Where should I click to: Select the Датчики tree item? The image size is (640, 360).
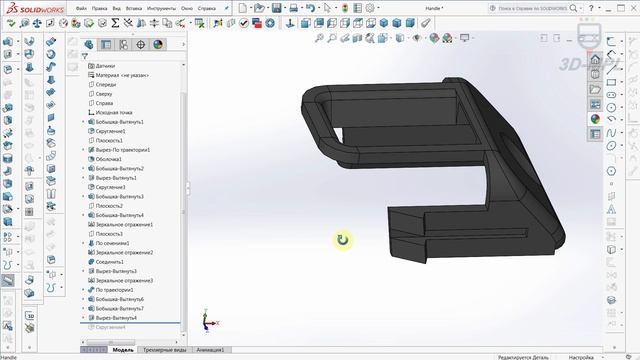coord(105,66)
